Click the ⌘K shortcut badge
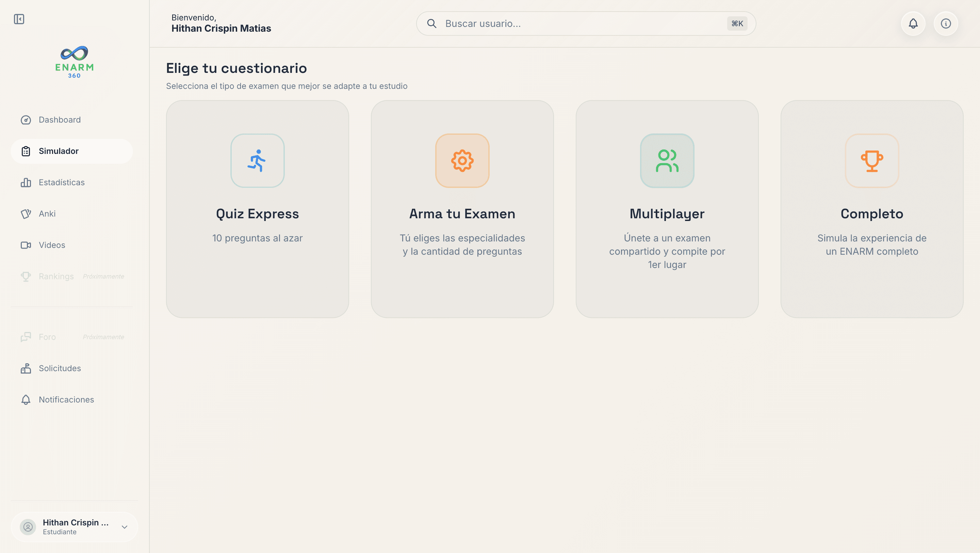This screenshot has height=553, width=980. point(737,23)
